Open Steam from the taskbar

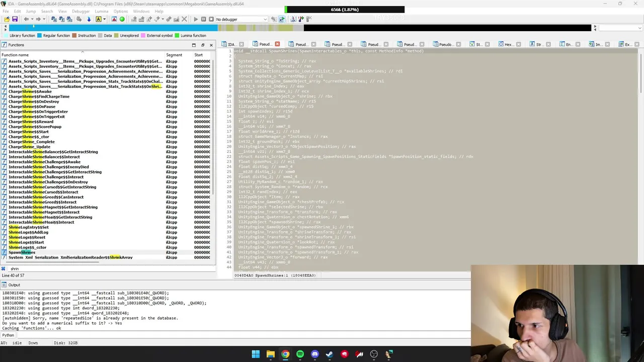coord(330,354)
